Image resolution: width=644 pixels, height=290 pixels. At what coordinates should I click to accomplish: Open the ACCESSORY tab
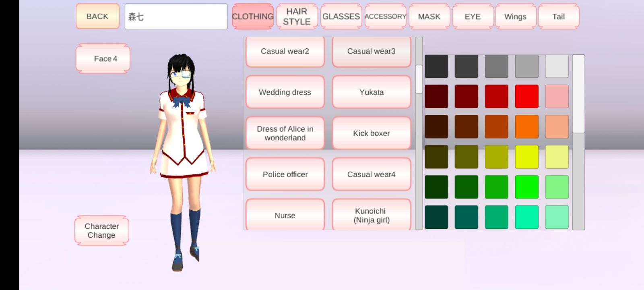click(385, 17)
